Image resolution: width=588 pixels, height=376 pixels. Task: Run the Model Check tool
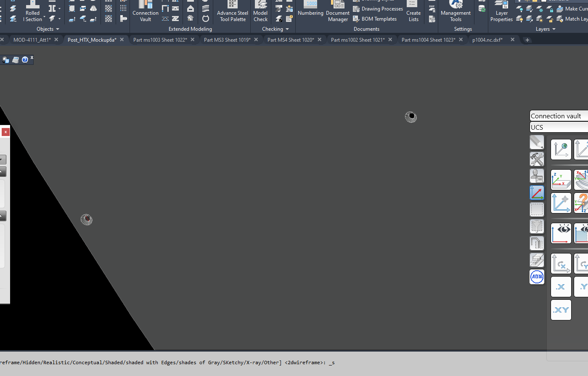(260, 11)
